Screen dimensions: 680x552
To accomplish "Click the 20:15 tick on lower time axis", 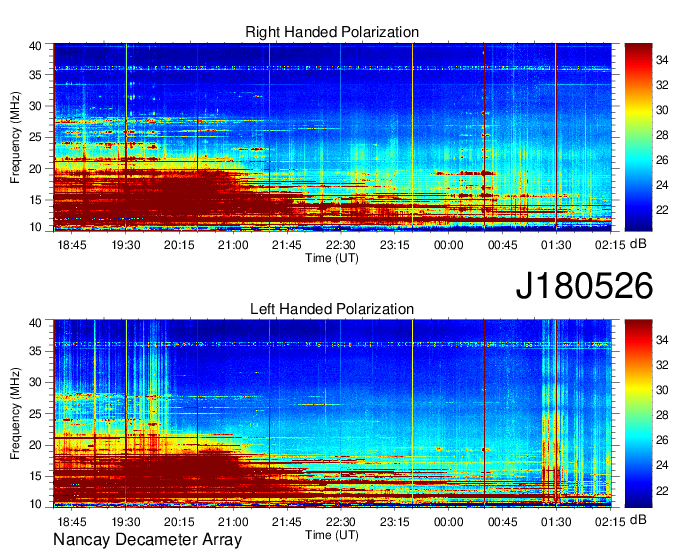I will tap(179, 522).
